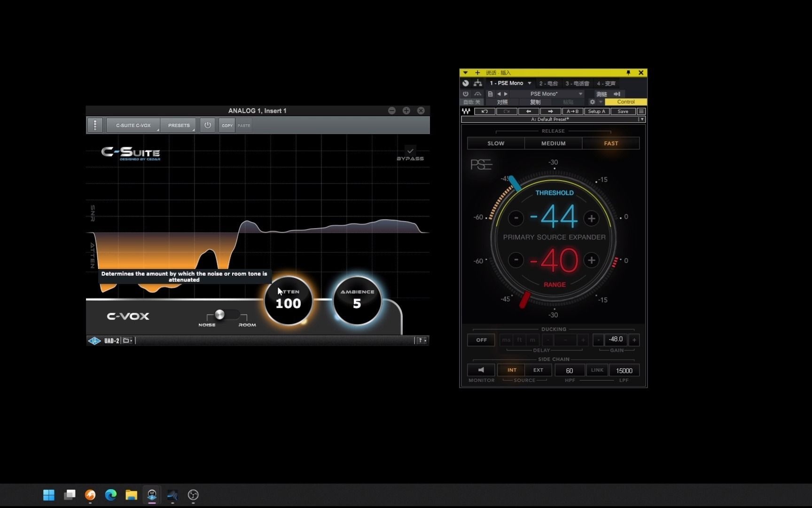
Task: Click the Waves logo icon
Action: (466, 111)
